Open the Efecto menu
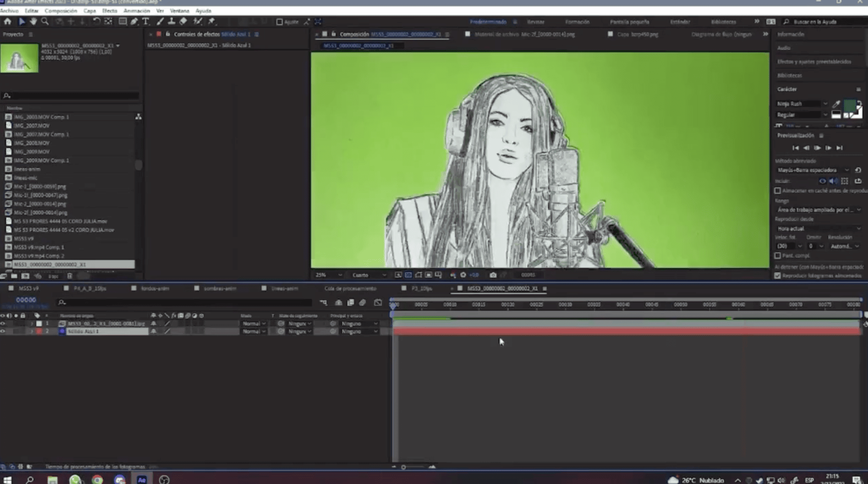This screenshot has height=484, width=868. click(x=109, y=11)
